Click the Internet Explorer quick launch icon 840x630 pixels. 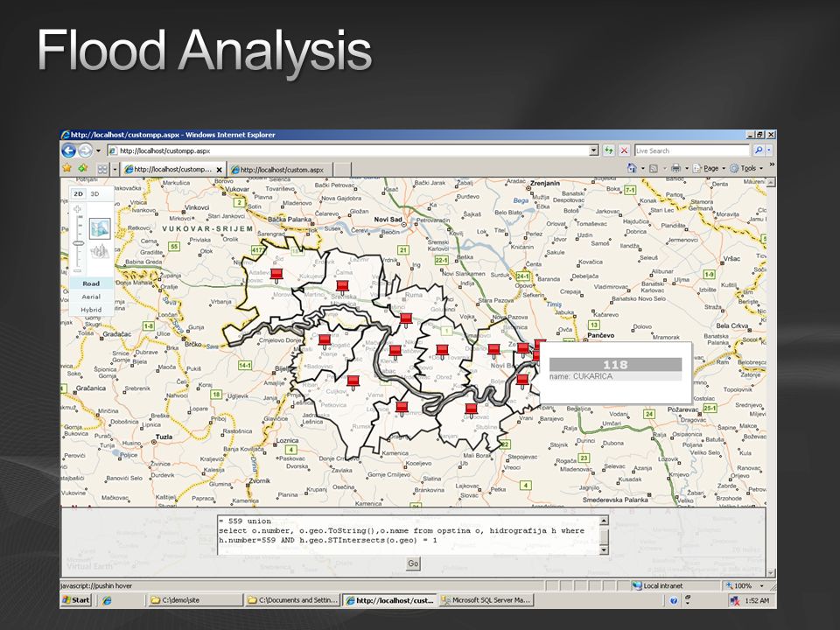click(x=107, y=600)
